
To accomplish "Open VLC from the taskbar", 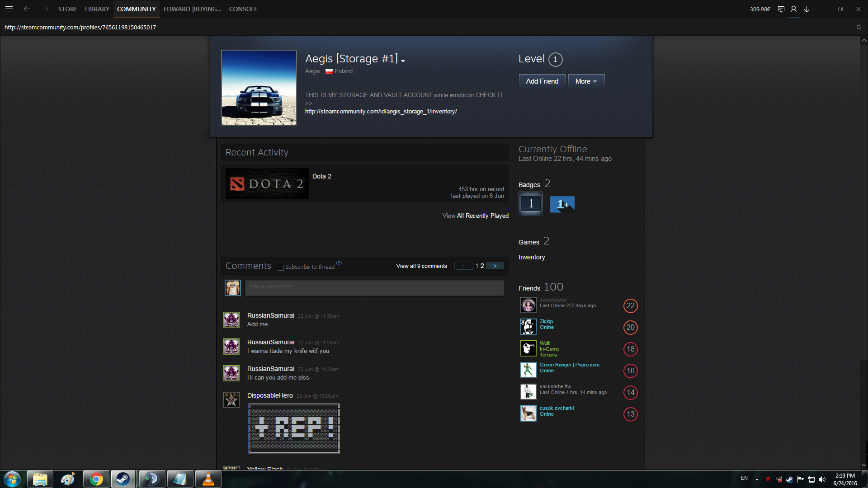I will coord(208,479).
